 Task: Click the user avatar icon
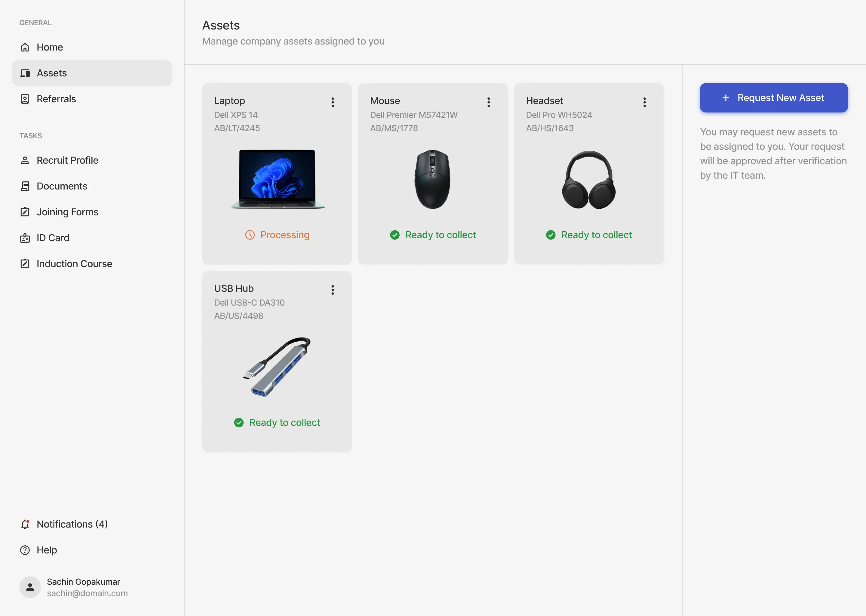[x=30, y=587]
